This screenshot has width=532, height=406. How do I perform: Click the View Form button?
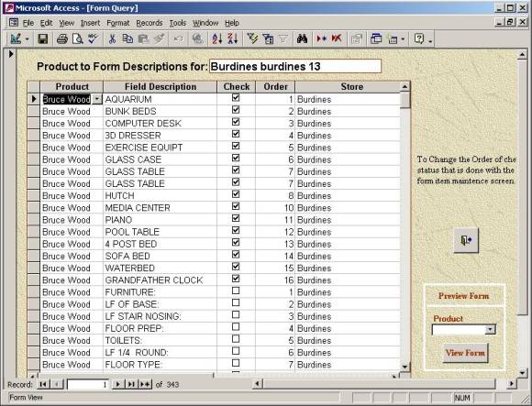(x=465, y=353)
